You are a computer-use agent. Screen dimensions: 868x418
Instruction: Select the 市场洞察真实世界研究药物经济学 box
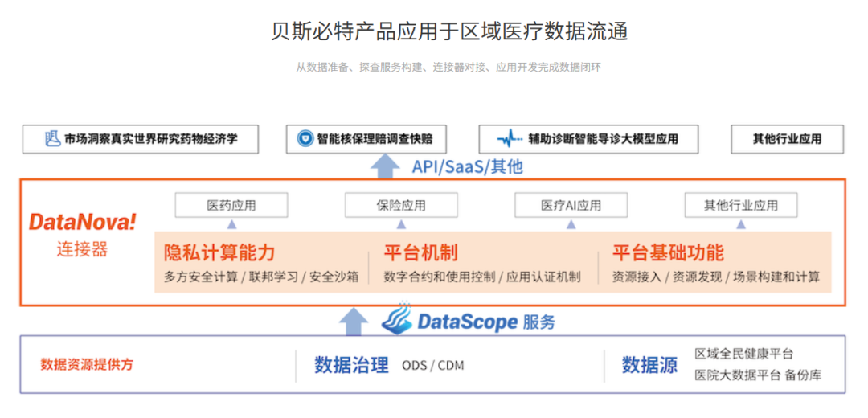pos(141,139)
